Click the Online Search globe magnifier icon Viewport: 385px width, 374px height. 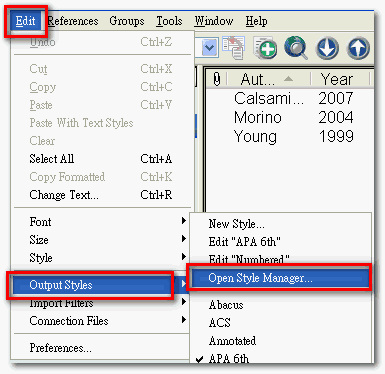pyautogui.click(x=296, y=48)
